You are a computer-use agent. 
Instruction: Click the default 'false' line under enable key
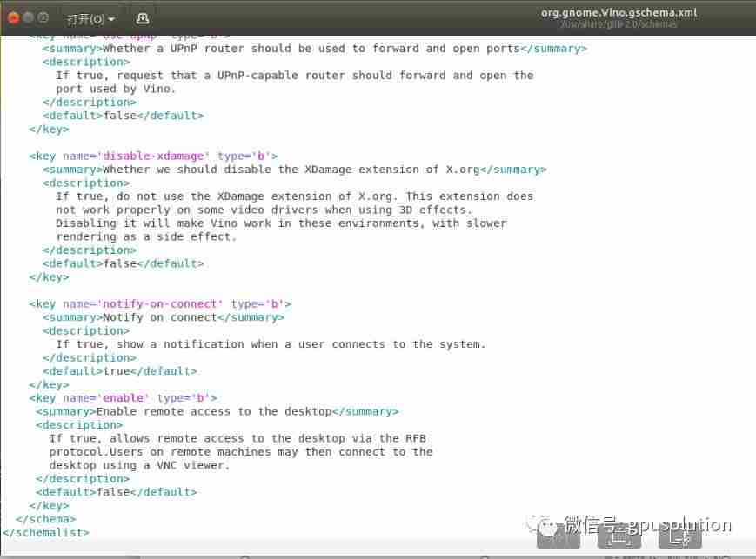click(117, 493)
